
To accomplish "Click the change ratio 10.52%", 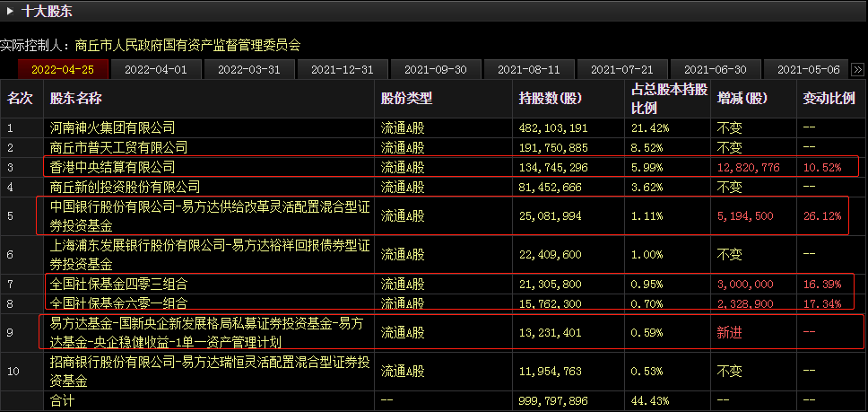I will (x=822, y=167).
